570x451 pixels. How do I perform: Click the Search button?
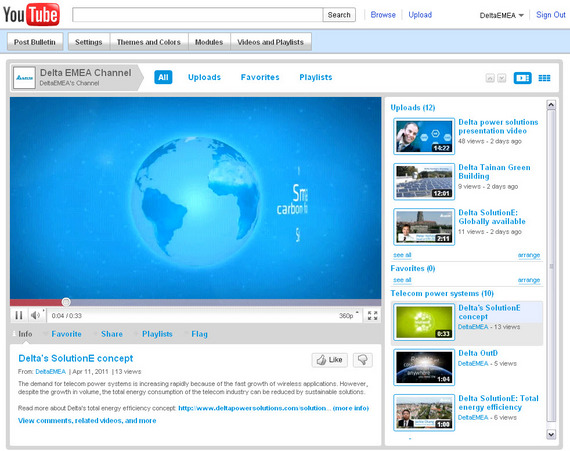[x=339, y=15]
